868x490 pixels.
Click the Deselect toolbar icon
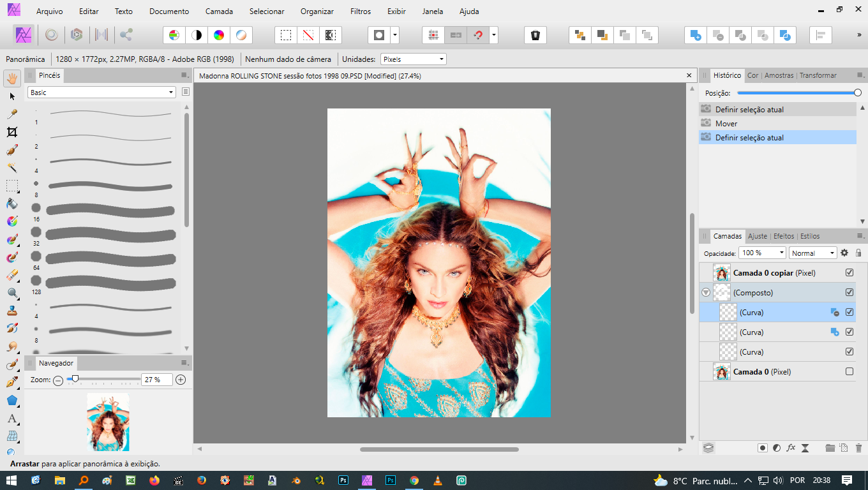coord(308,35)
